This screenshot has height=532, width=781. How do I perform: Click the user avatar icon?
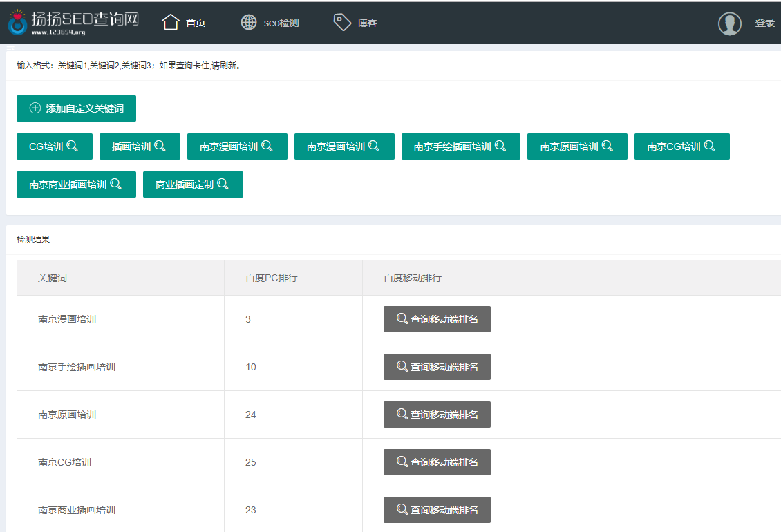click(730, 23)
